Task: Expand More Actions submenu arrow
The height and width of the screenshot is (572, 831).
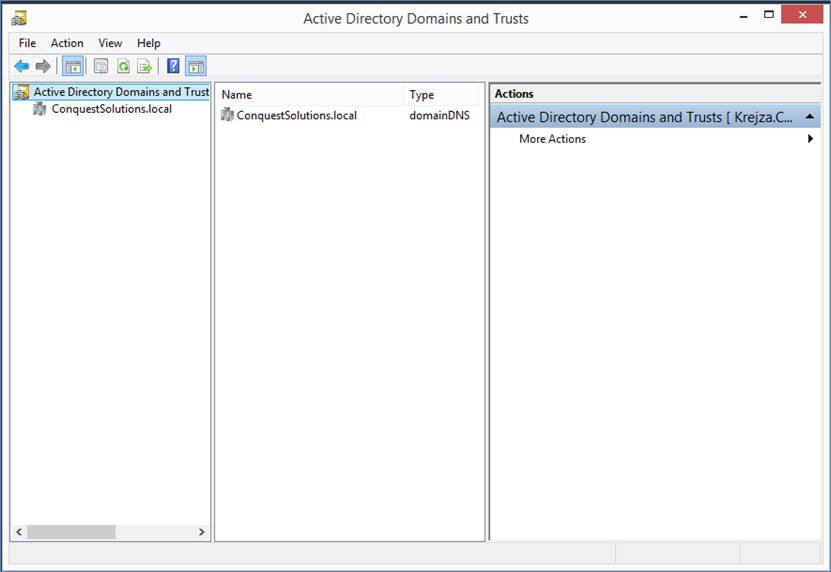Action: click(810, 139)
